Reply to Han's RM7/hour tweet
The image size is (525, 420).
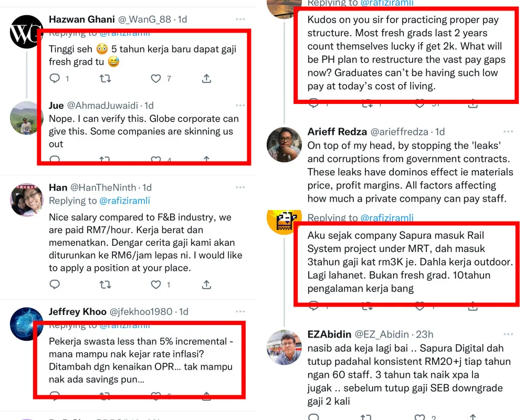tap(55, 285)
